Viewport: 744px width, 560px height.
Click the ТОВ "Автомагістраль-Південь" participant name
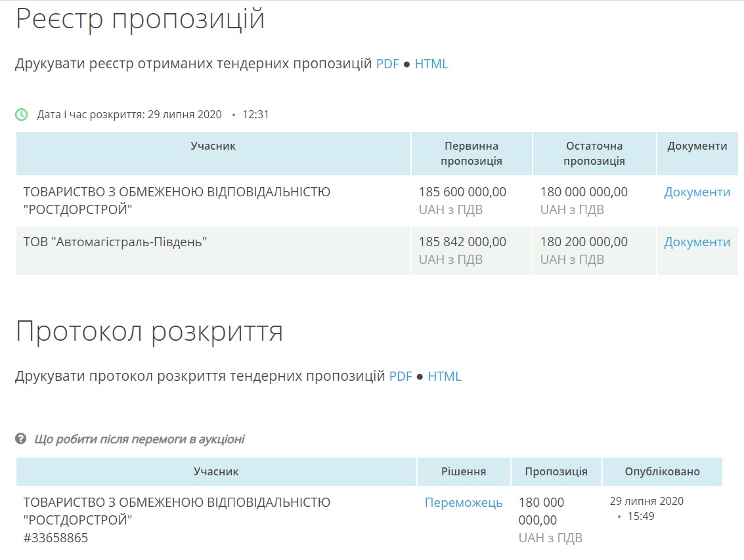point(116,242)
